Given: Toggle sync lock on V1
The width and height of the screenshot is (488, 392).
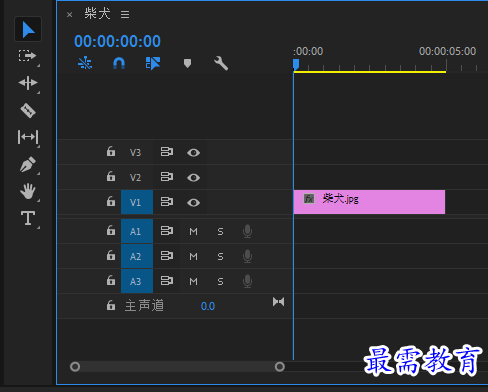Looking at the screenshot, I should point(167,202).
